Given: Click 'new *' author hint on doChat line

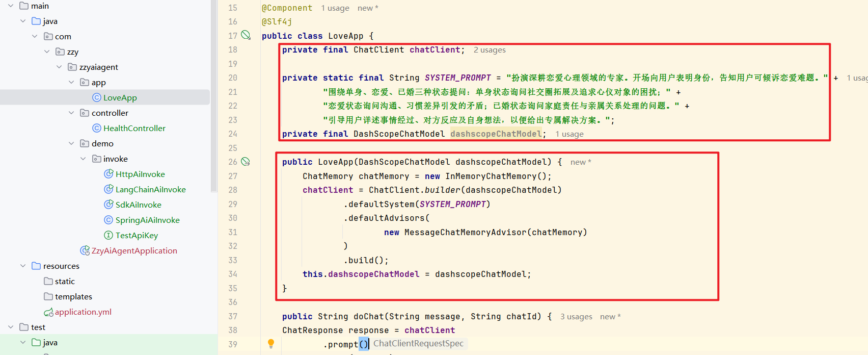Looking at the screenshot, I should pyautogui.click(x=610, y=316).
